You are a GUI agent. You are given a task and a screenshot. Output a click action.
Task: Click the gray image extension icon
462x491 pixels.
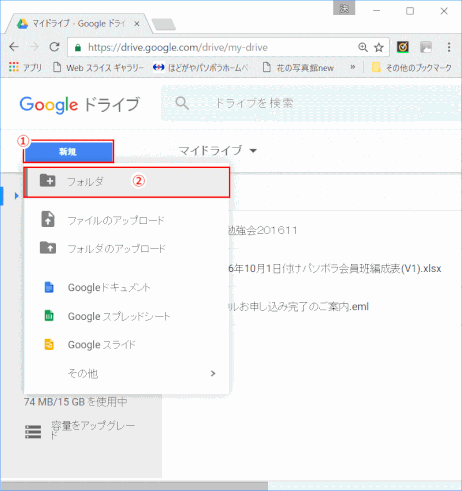click(x=426, y=47)
